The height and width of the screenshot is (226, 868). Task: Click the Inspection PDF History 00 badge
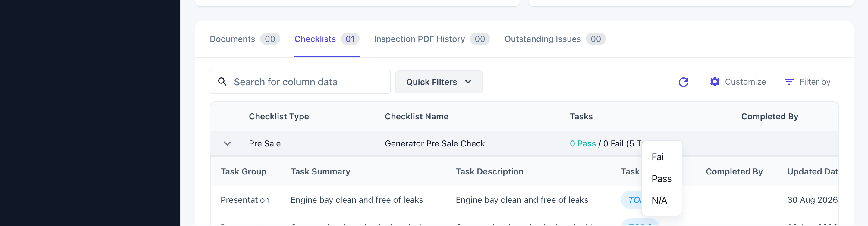[480, 39]
